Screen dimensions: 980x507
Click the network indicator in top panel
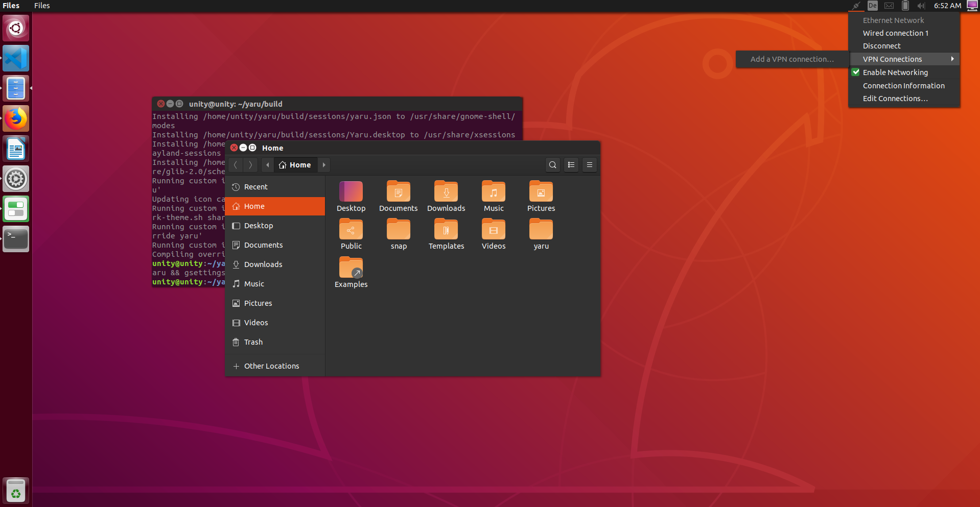856,6
